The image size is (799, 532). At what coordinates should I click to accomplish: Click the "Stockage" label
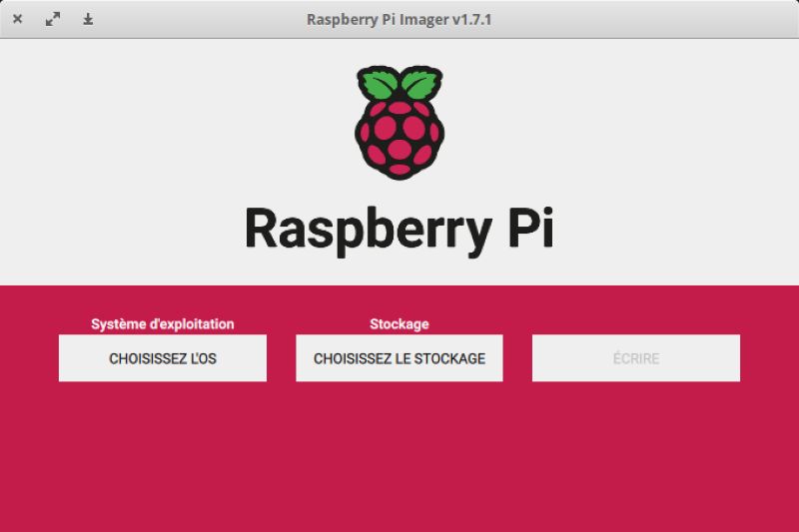[399, 323]
